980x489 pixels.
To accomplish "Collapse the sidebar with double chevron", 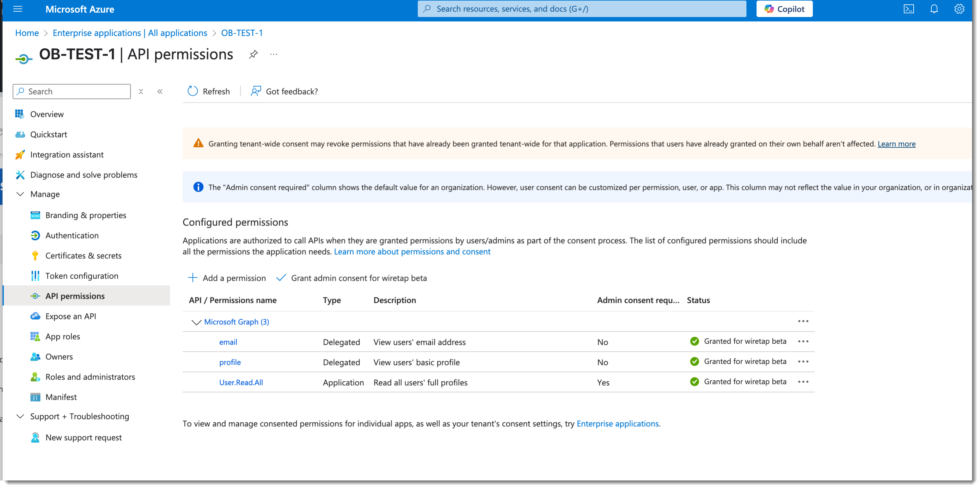I will click(x=160, y=91).
